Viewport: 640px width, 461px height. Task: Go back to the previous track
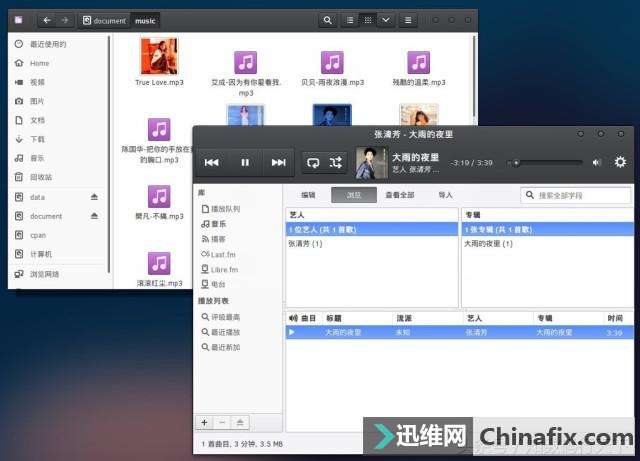click(211, 162)
